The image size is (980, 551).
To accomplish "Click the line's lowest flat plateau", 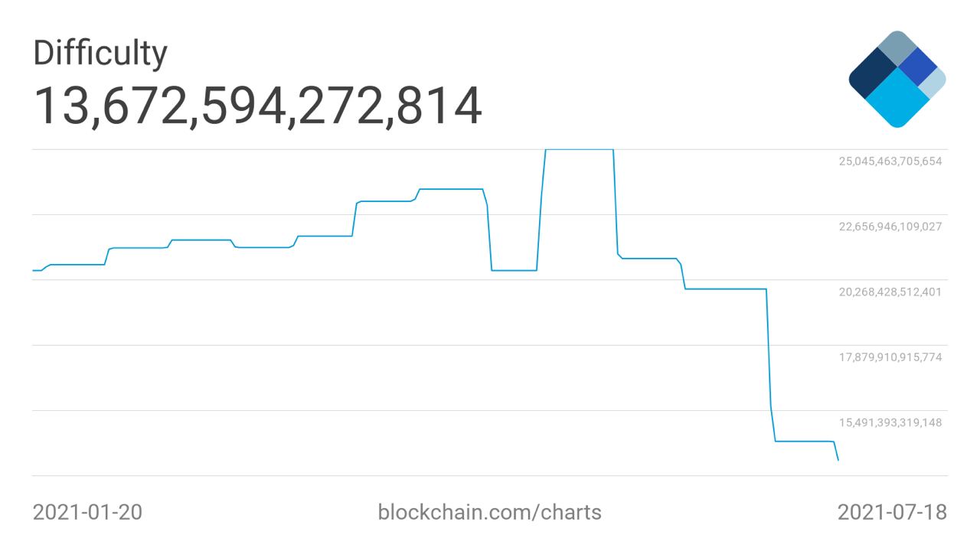I will [x=804, y=442].
